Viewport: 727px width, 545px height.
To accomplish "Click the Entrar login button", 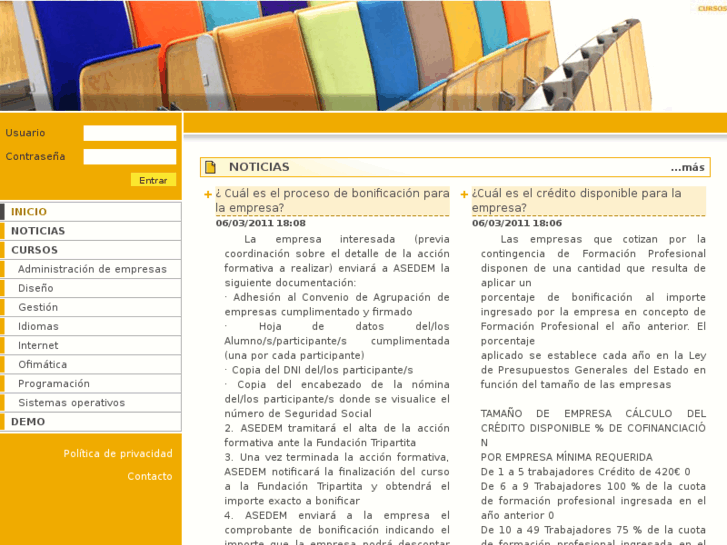I will point(153,180).
